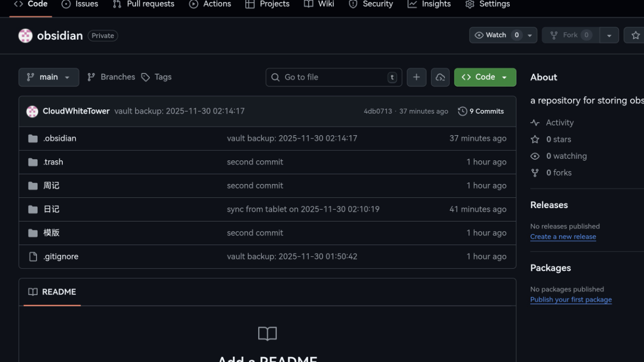This screenshot has height=362, width=644.
Task: Open 'second commit' message for .trash
Action: pyautogui.click(x=255, y=162)
